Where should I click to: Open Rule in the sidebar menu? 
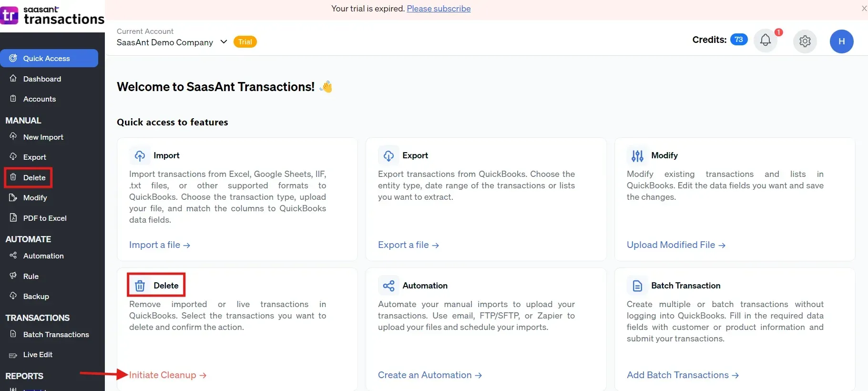click(31, 276)
